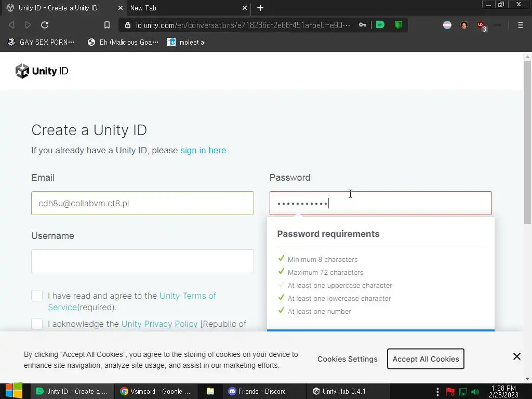Click the tray overflow dots icon

click(x=437, y=392)
